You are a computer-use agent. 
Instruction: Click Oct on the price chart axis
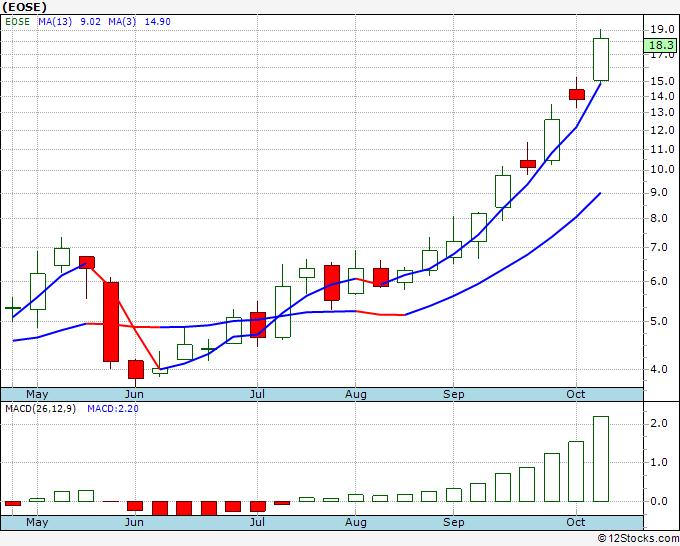point(576,395)
